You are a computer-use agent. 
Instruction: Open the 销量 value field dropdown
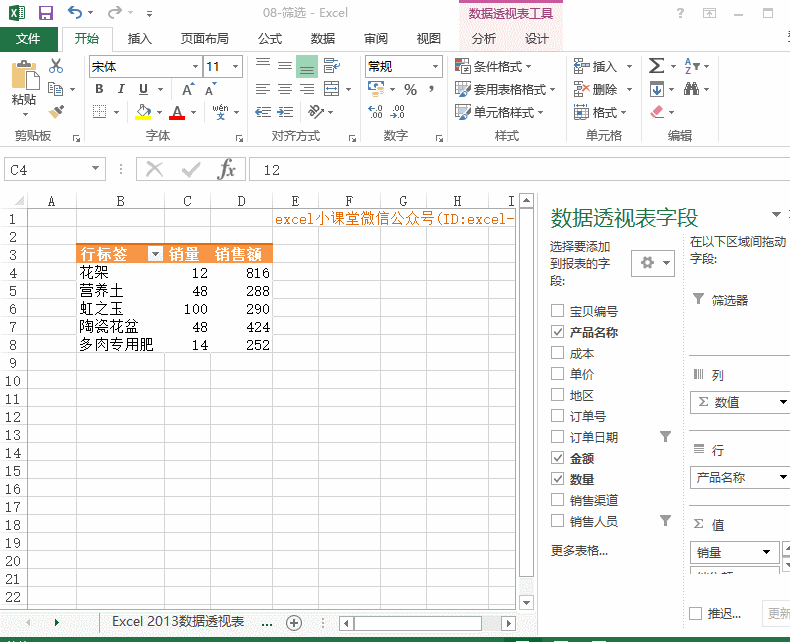[766, 552]
